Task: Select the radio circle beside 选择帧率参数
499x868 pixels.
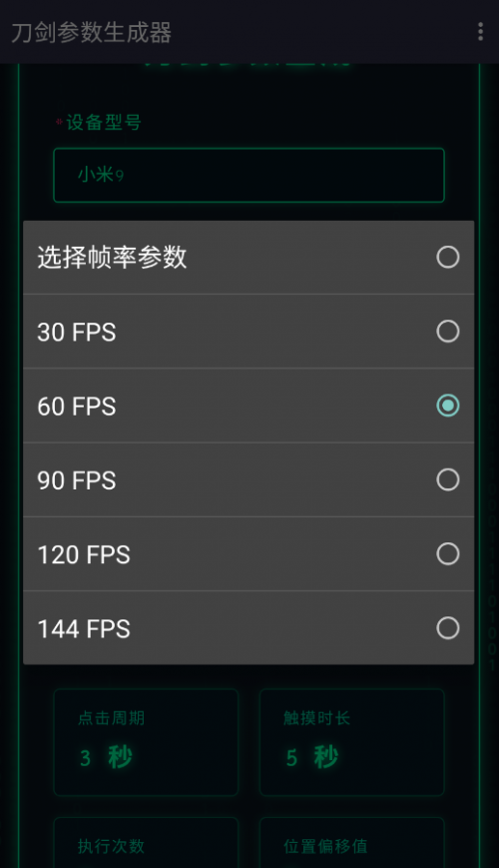Action: coord(447,257)
